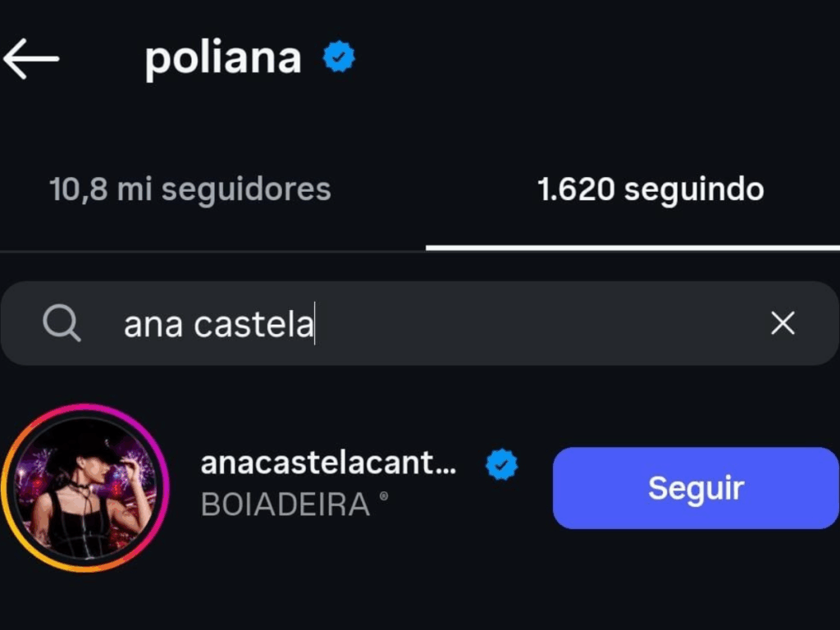Select the 1.620 seguindo tab
The image size is (840, 630).
[x=651, y=189]
